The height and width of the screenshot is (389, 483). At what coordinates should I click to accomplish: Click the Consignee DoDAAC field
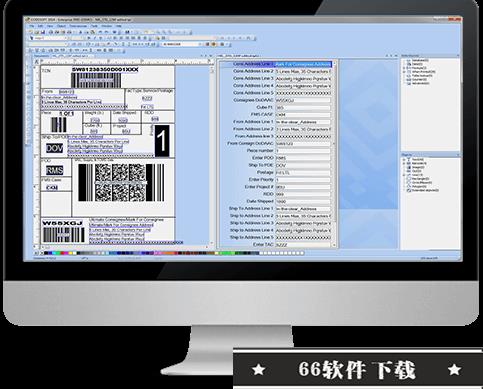click(x=303, y=100)
